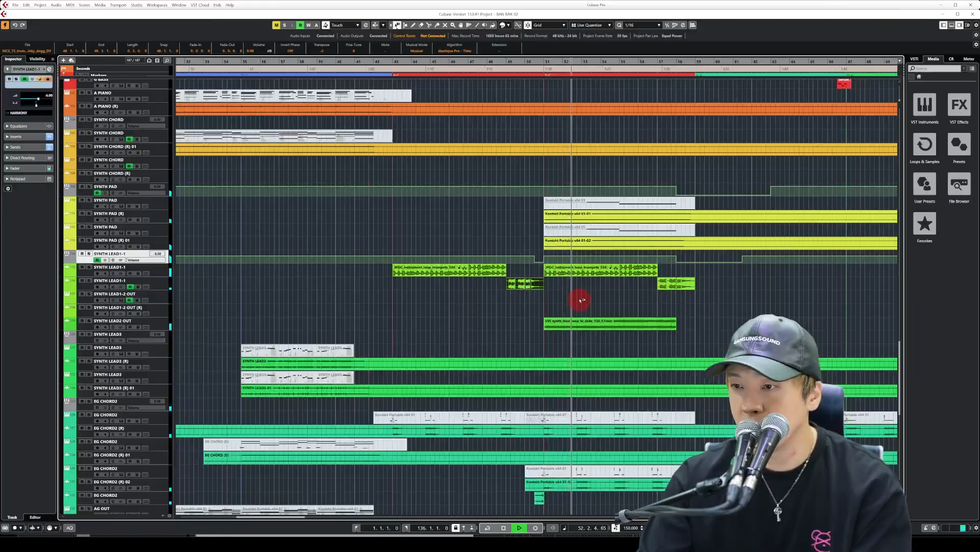Open the Use Quantize grid dropdown

[591, 25]
